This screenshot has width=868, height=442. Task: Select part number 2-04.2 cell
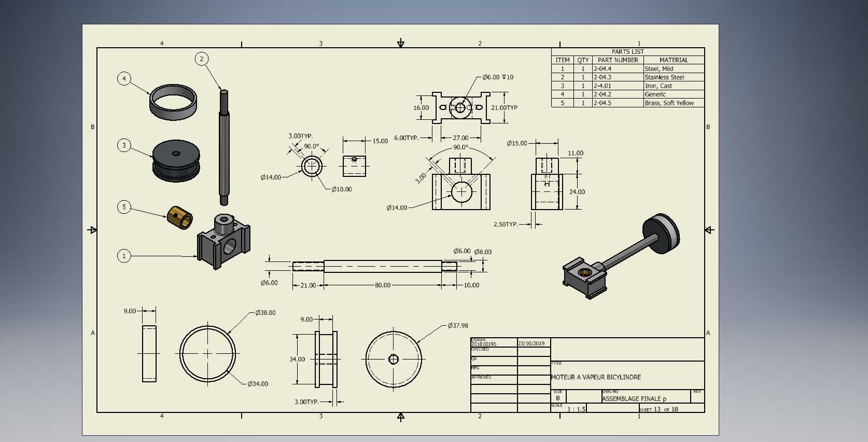(618, 94)
